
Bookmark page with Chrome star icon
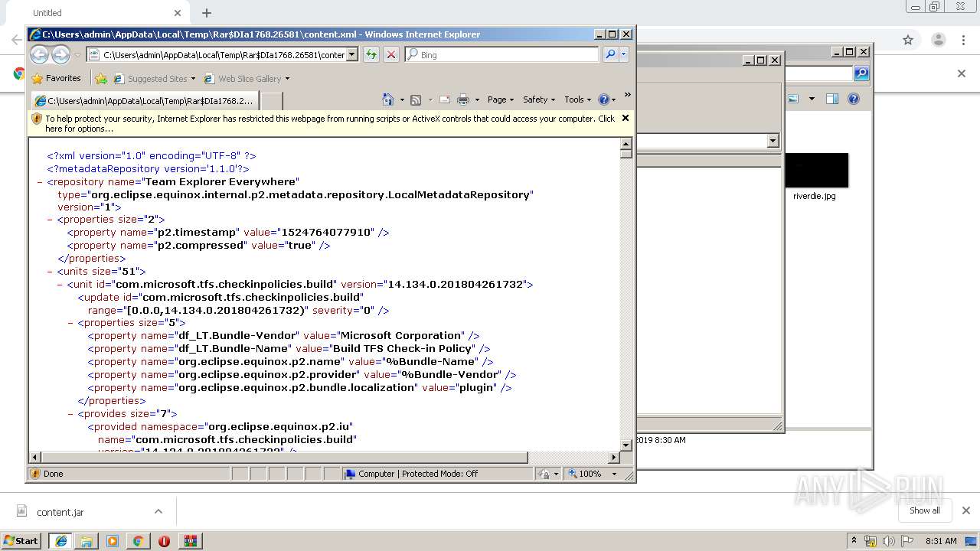(908, 40)
